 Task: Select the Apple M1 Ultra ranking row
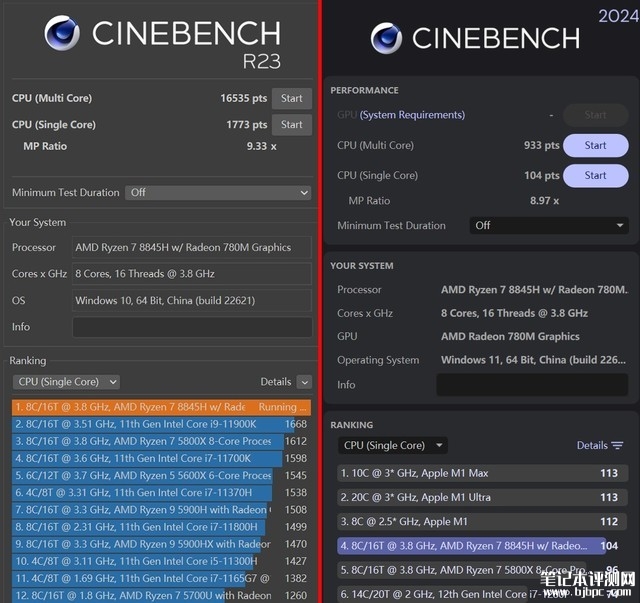[482, 497]
